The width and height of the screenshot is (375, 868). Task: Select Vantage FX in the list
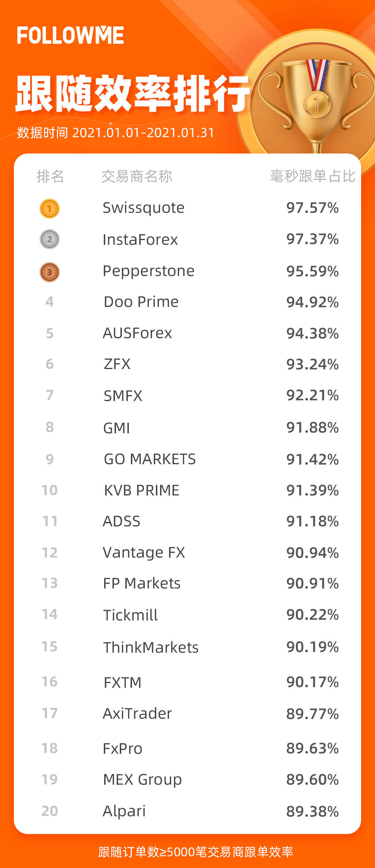(144, 552)
